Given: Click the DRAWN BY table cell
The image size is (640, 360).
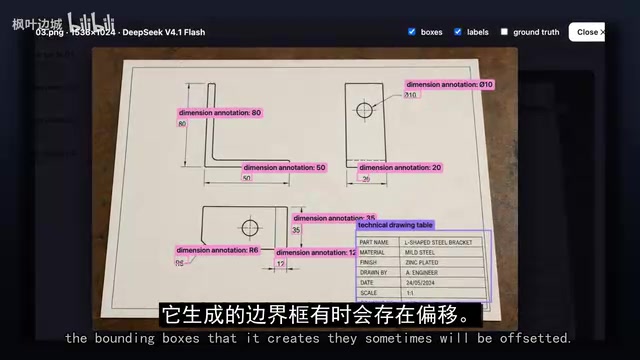Looking at the screenshot, I should (x=373, y=273).
